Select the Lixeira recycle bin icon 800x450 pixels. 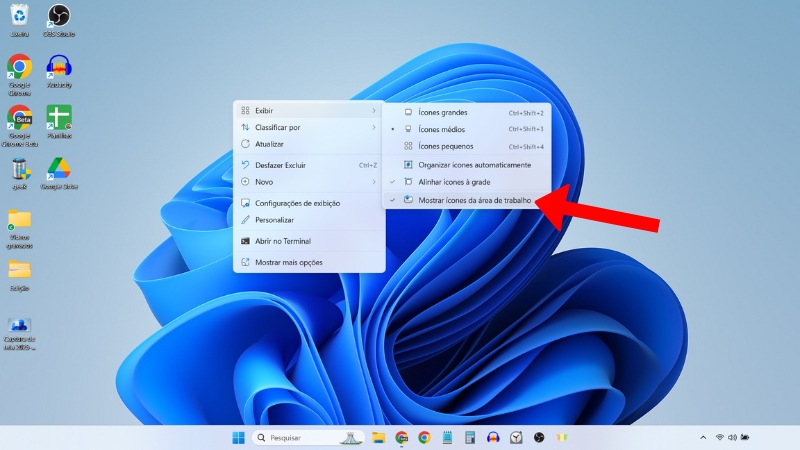pyautogui.click(x=19, y=17)
